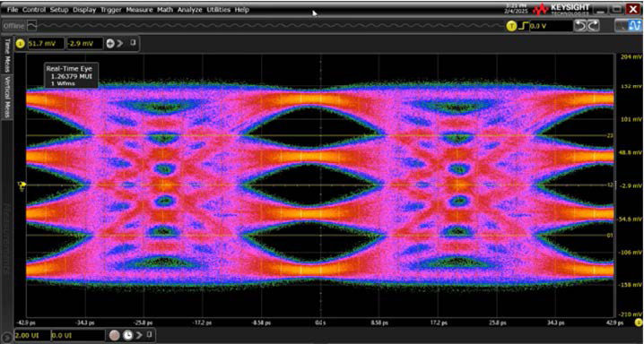Click the waveform overview icon beside Offline
The image size is (644, 344).
coord(31,26)
